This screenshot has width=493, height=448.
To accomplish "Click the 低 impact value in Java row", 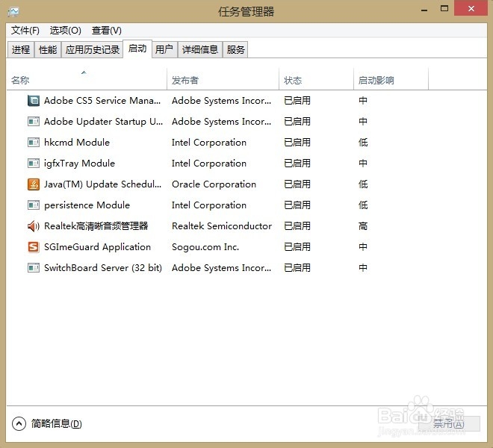I will [x=363, y=184].
